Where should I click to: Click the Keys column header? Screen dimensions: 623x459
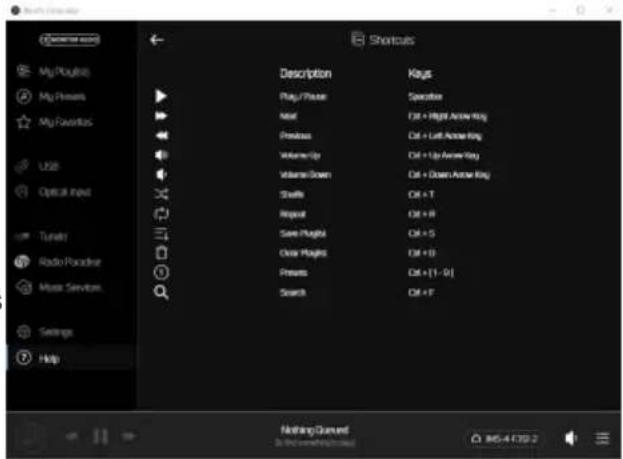coord(420,74)
